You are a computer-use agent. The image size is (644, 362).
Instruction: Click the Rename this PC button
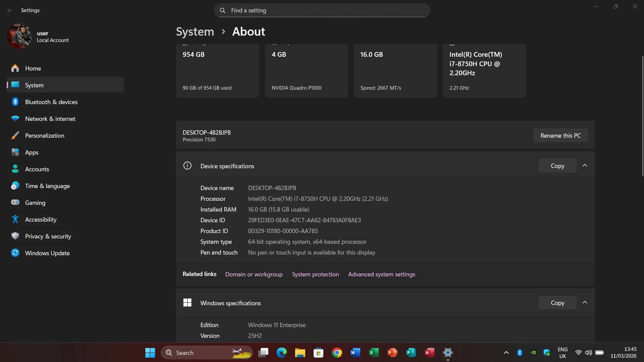560,135
